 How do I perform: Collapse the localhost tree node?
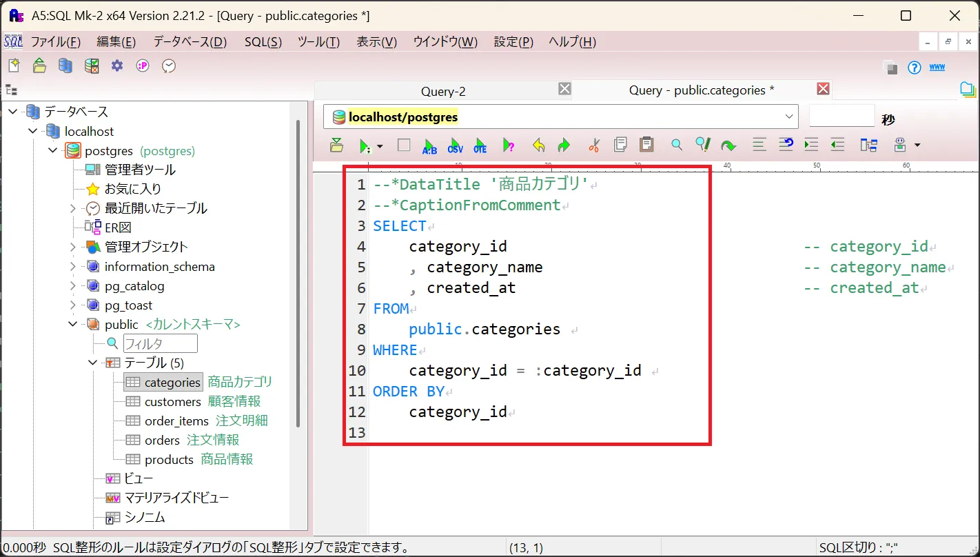[33, 131]
